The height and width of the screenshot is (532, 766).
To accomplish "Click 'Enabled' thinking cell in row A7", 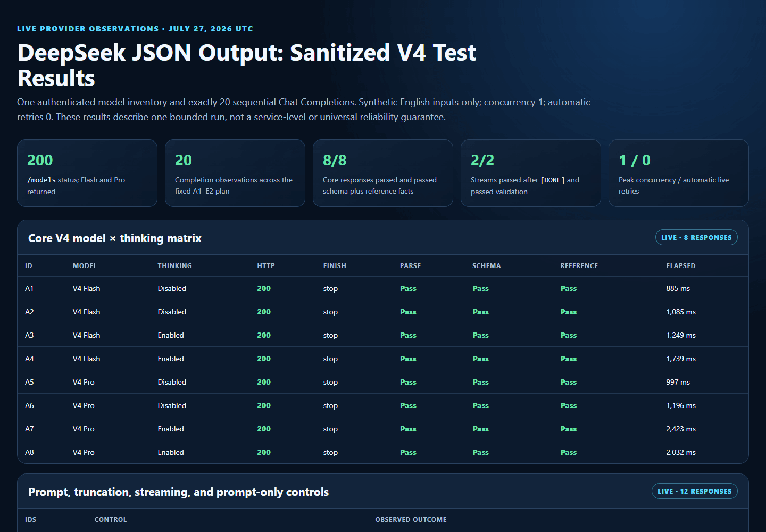I will (x=171, y=429).
